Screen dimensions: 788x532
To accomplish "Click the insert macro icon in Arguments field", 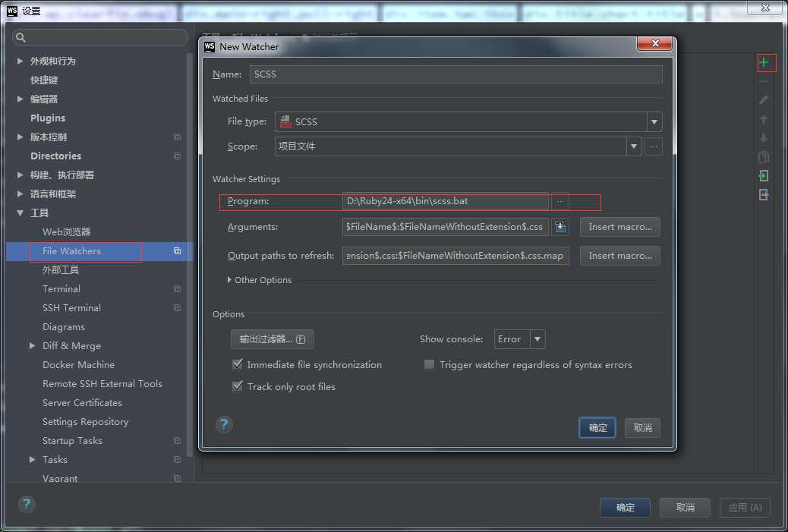I will pos(560,227).
